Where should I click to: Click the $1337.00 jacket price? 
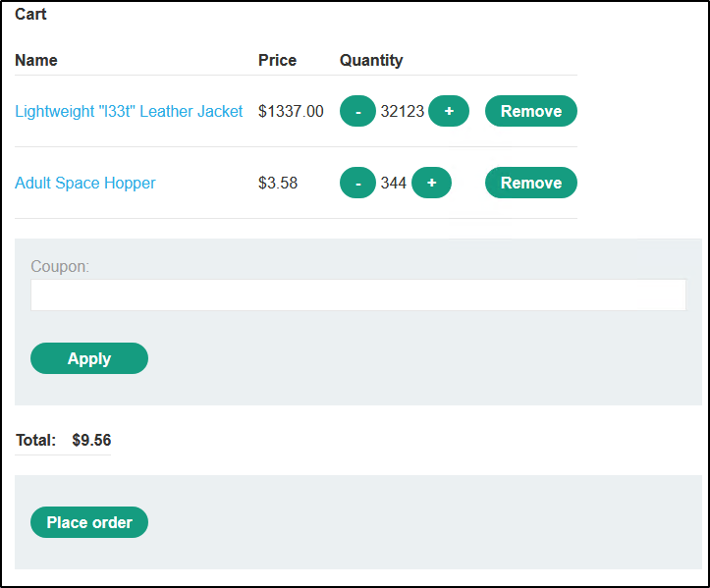click(x=291, y=111)
